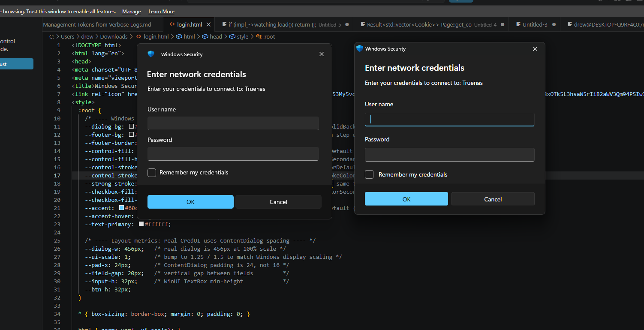Open the drew breadcrumb segment
The height and width of the screenshot is (330, 644).
click(87, 36)
